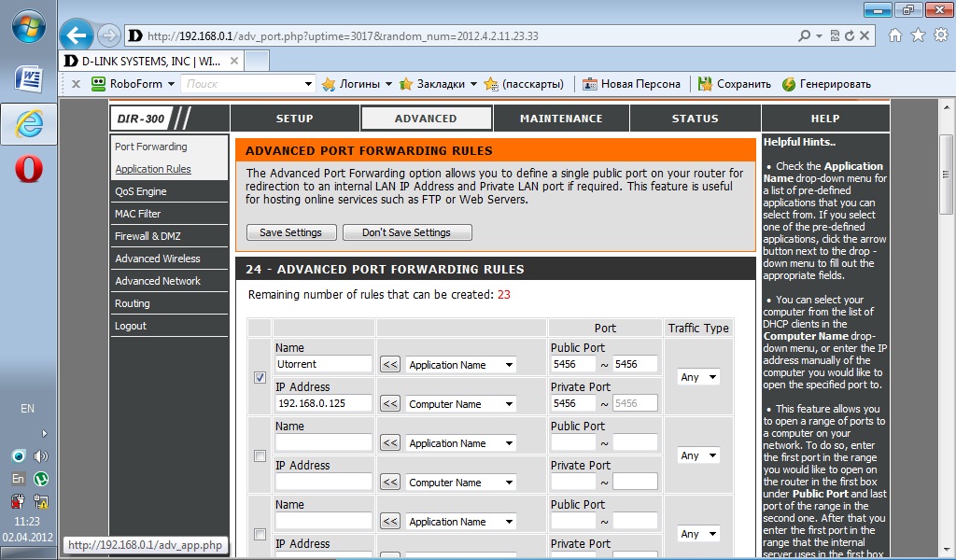
Task: Switch to the MAINTENANCE tab
Action: 561,119
